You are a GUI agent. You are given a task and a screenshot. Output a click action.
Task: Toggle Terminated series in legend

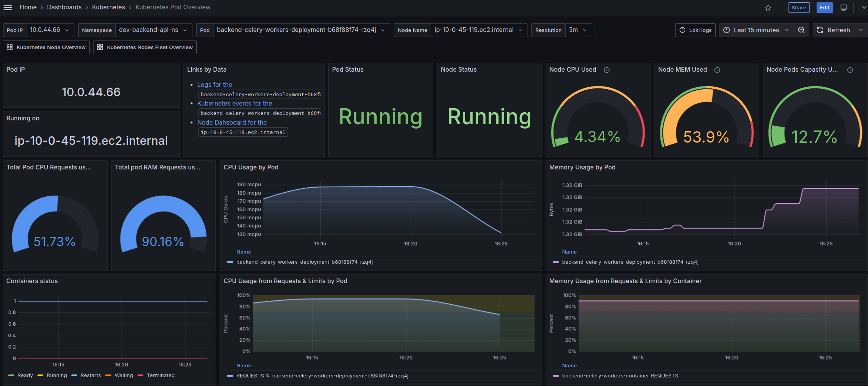coord(156,375)
